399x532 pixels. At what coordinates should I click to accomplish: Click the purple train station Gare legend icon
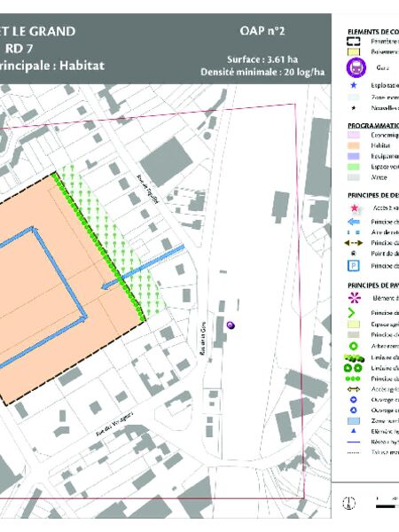(x=356, y=68)
